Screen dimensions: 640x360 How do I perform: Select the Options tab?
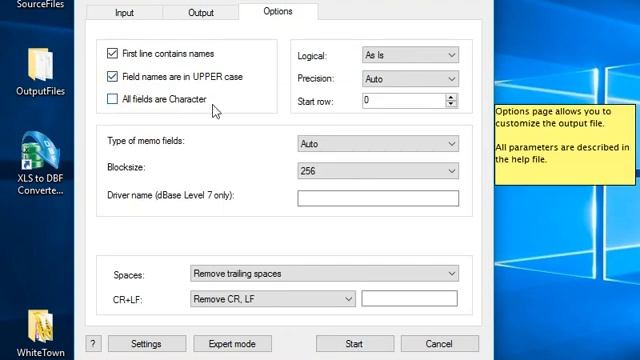point(278,11)
